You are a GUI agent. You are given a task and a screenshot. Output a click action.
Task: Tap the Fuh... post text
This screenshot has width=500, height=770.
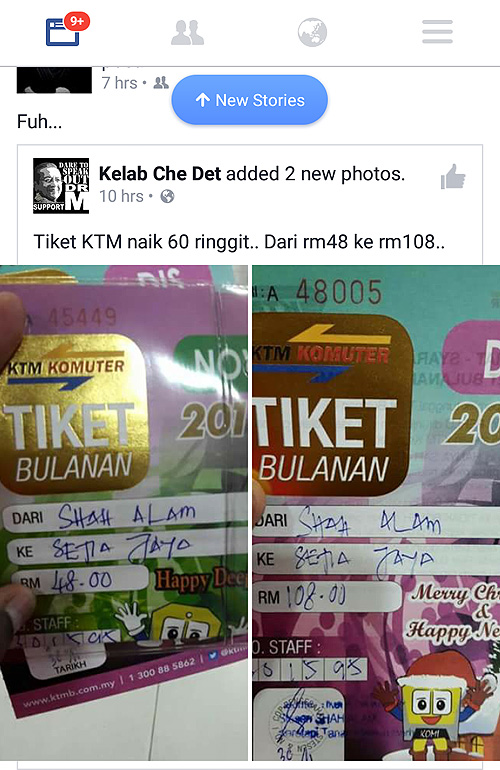[x=39, y=121]
